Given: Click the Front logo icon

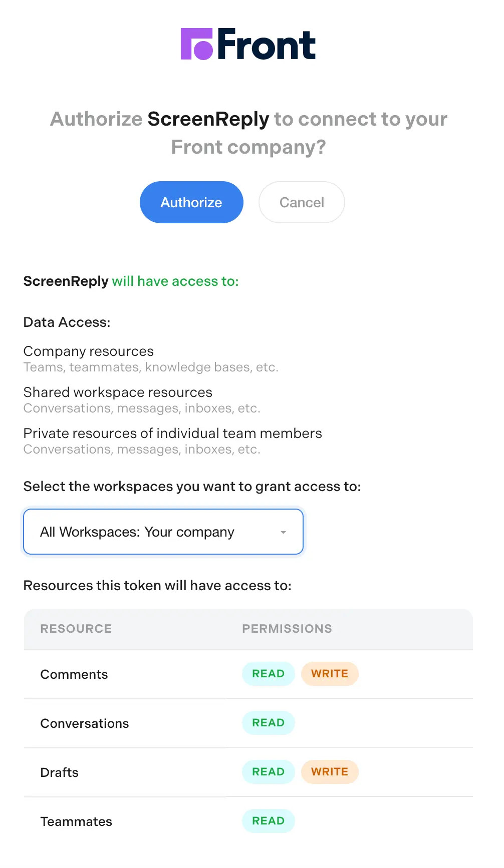Looking at the screenshot, I should coord(197,44).
